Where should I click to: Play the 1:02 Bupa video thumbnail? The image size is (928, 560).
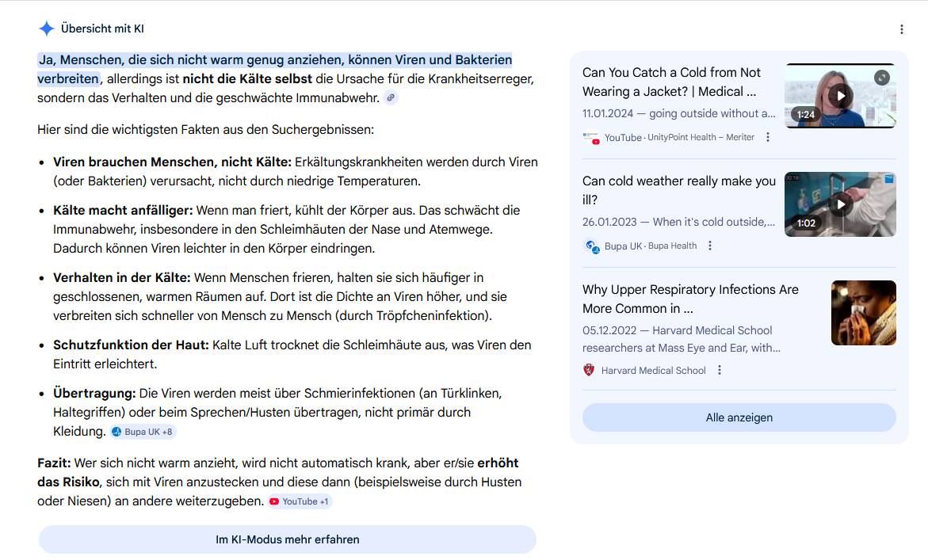tap(840, 204)
